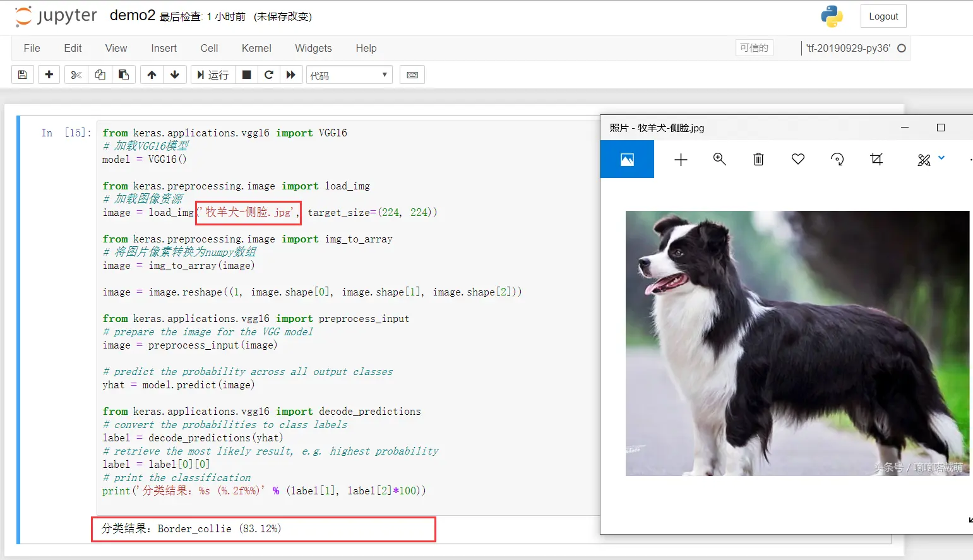
Task: Open the command palette keyboard icon
Action: [412, 75]
